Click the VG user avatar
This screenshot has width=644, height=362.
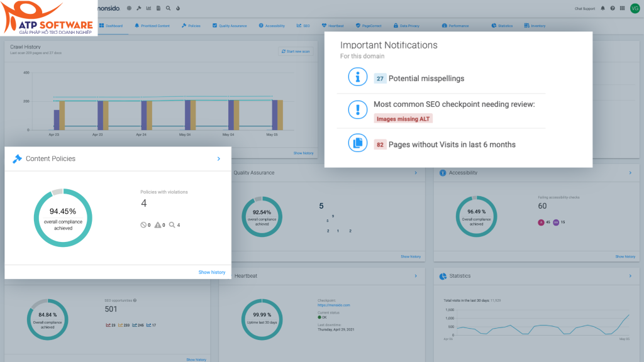pos(635,8)
